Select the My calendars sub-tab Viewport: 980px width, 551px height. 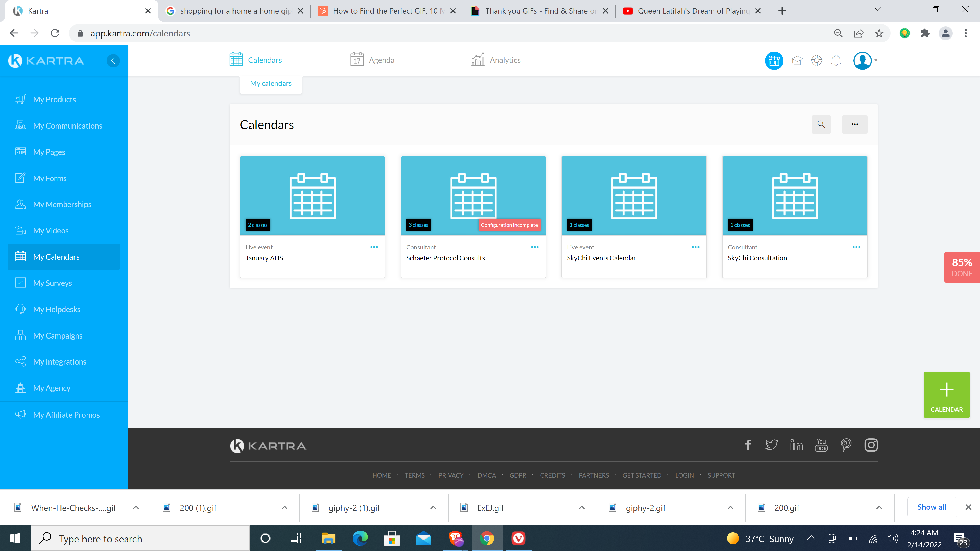coord(271,83)
